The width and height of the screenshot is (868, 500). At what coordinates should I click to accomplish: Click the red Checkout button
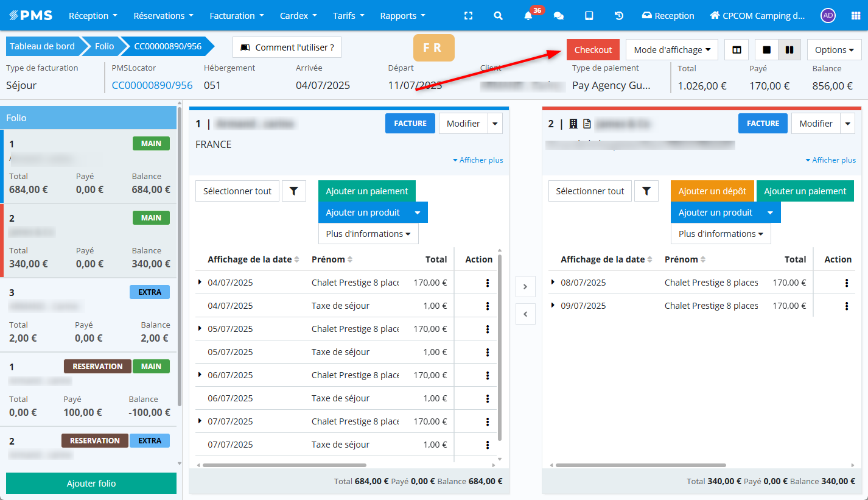pyautogui.click(x=593, y=50)
